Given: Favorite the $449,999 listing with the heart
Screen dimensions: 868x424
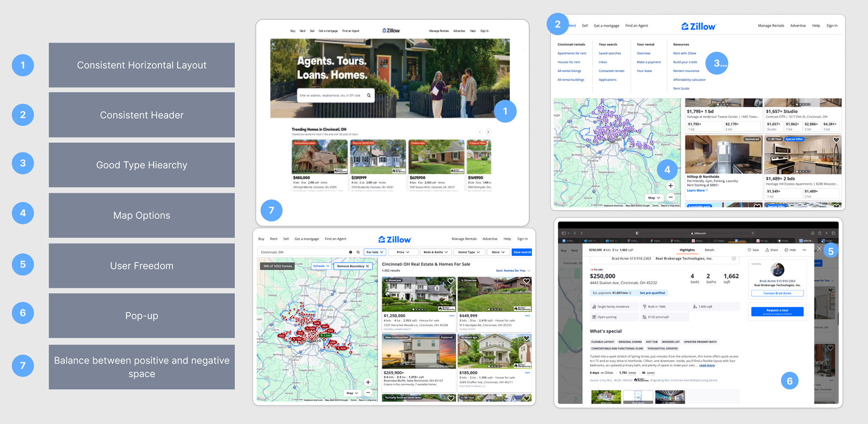Looking at the screenshot, I should 526,281.
